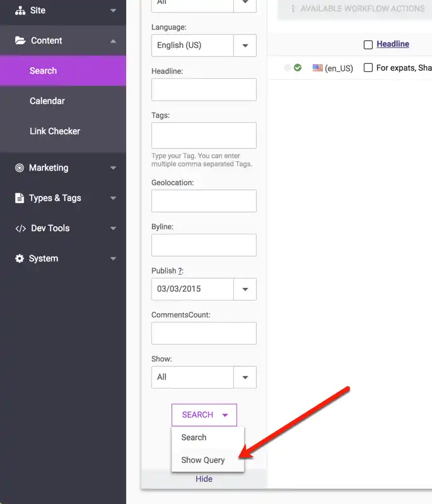The image size is (432, 504).
Task: Click the Tags input field
Action: (x=204, y=135)
